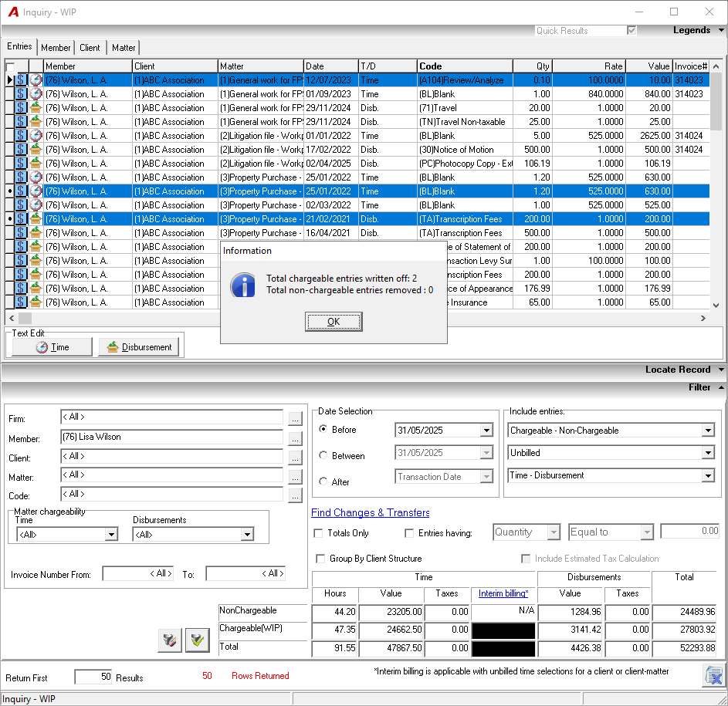Open the Matter chargeability Disbursements dropdown
The image size is (728, 706).
pyautogui.click(x=247, y=534)
